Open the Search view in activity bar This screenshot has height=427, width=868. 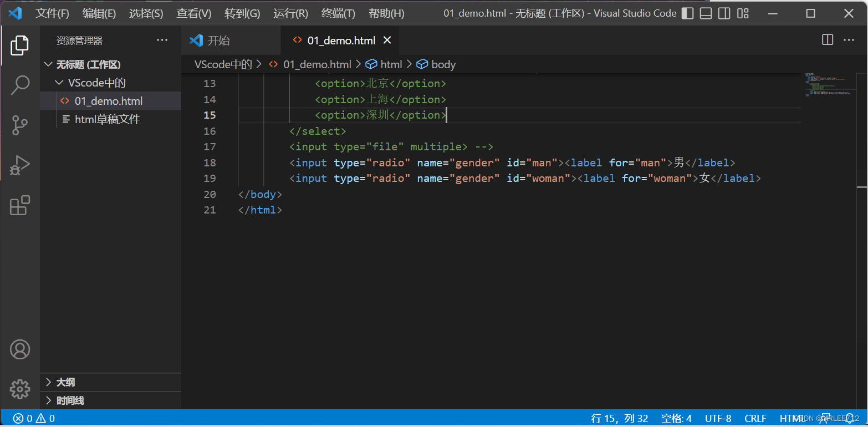point(20,85)
